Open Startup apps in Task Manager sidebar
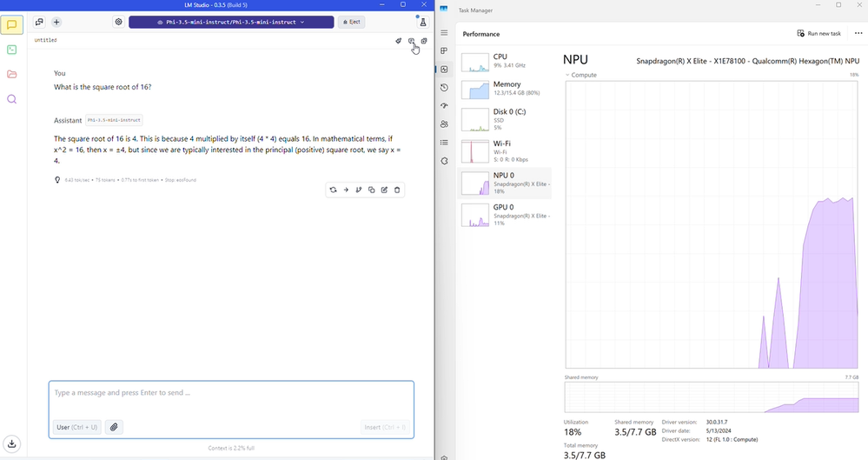This screenshot has width=868, height=460. coord(444,106)
